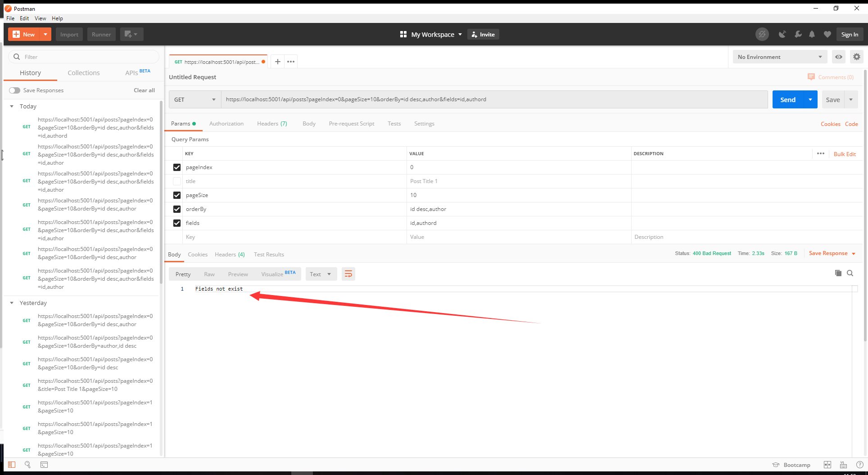Switch to two-pane layout icon
The image size is (868, 475).
coord(827,465)
